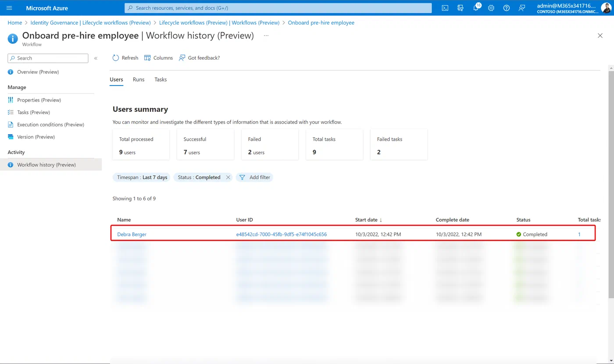Click the Failed users summary card
614x364 pixels.
[270, 145]
